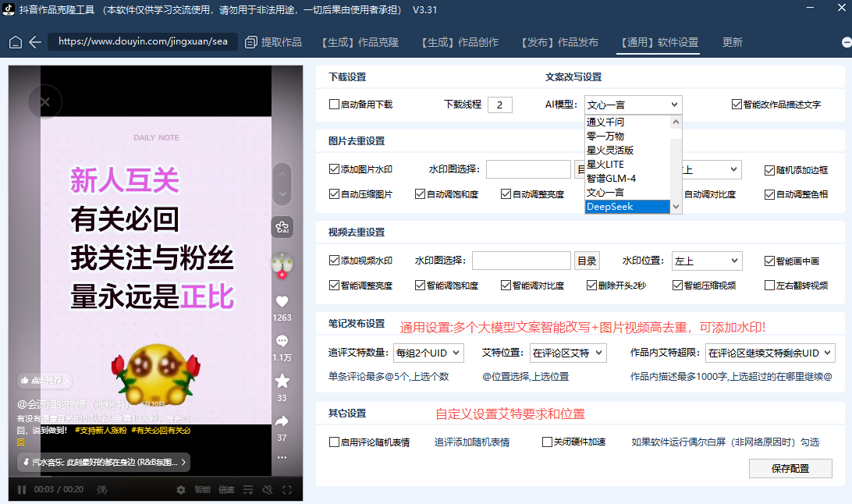Screen dimensions: 852x504
Task: Open the 提取作品 tab
Action: click(x=273, y=42)
